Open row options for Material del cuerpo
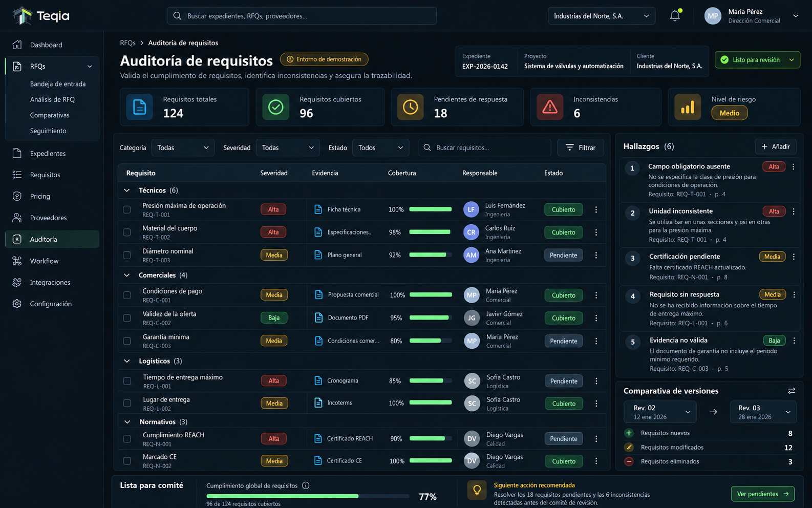 [596, 232]
